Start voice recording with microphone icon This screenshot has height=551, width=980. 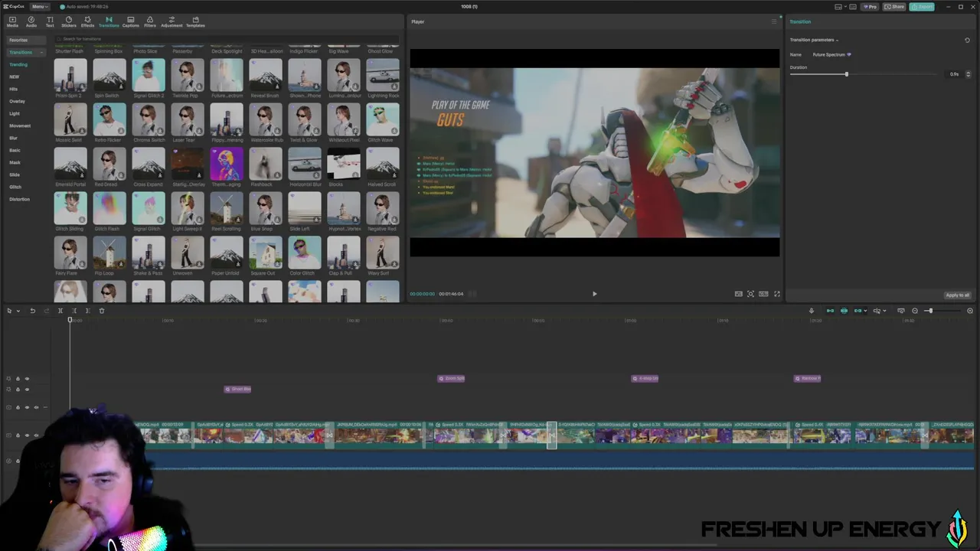tap(812, 311)
